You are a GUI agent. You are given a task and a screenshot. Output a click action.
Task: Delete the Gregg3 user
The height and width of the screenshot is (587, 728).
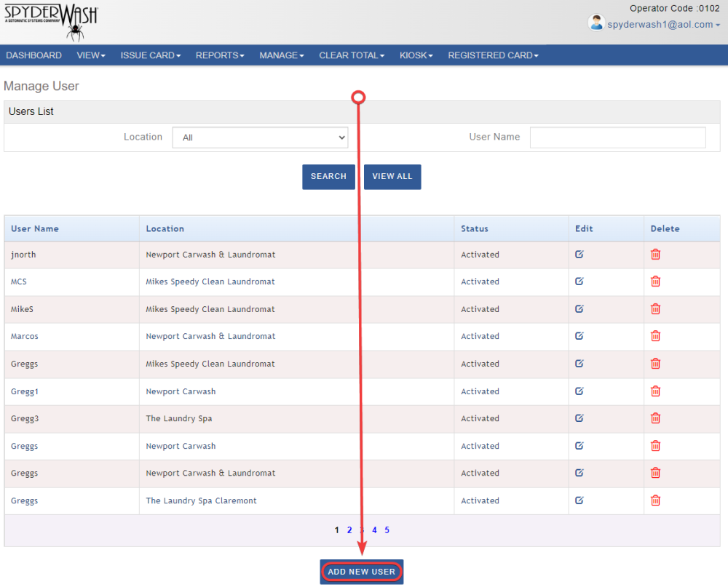click(655, 418)
